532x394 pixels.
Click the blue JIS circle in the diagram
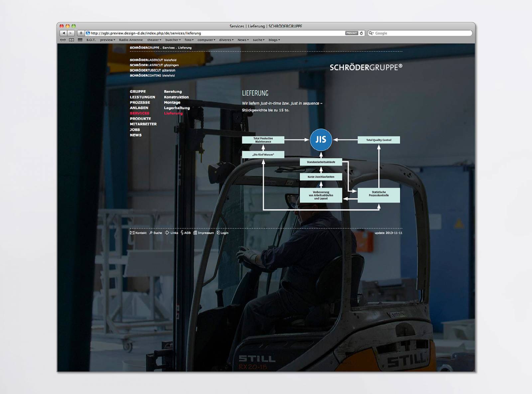321,140
